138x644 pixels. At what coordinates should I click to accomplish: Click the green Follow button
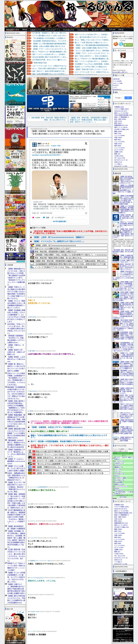(128, 45)
